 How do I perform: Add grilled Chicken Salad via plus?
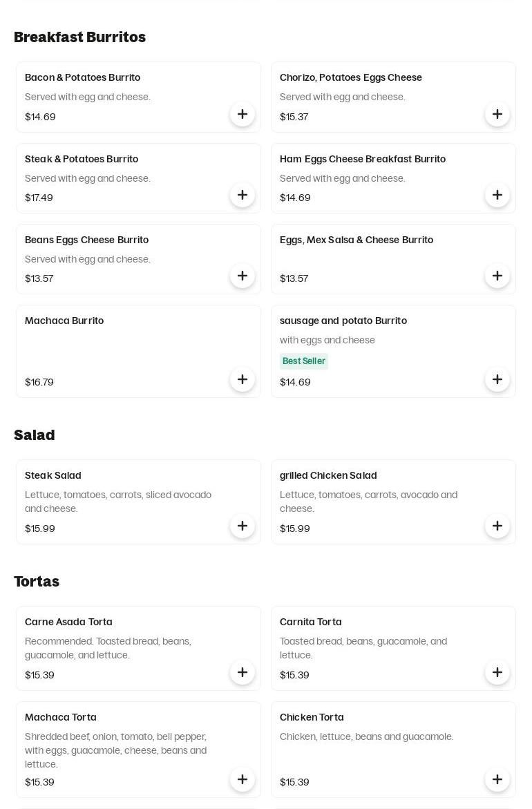coord(497,526)
